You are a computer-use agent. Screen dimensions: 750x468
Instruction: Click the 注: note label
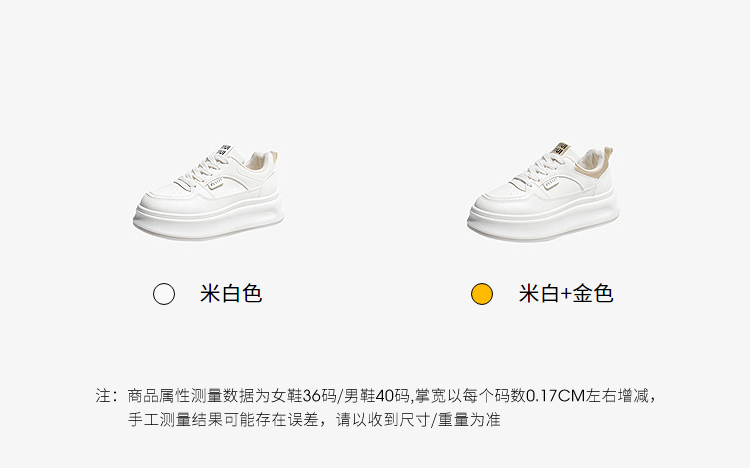click(106, 396)
